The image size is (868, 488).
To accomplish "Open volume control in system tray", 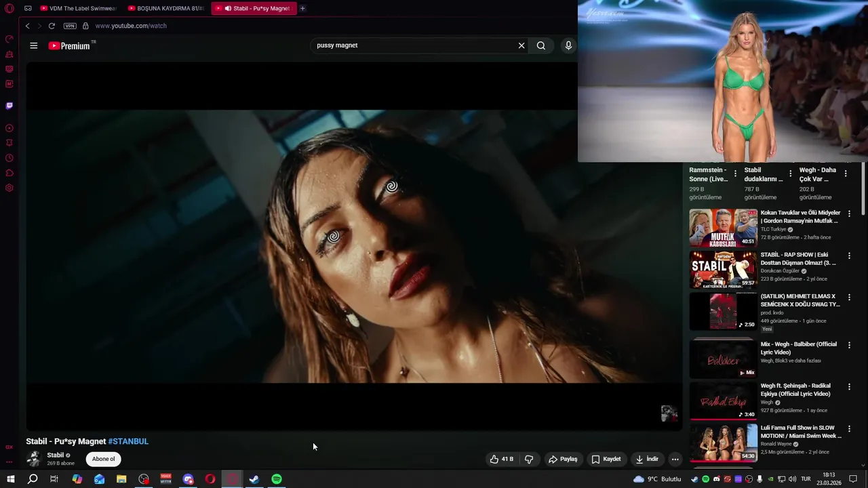I will [x=792, y=479].
